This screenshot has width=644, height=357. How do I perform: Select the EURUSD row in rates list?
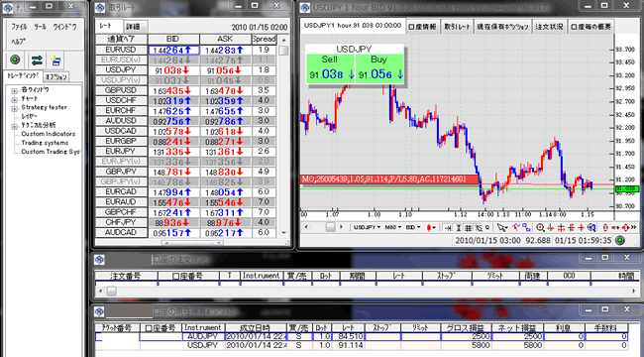click(x=185, y=51)
